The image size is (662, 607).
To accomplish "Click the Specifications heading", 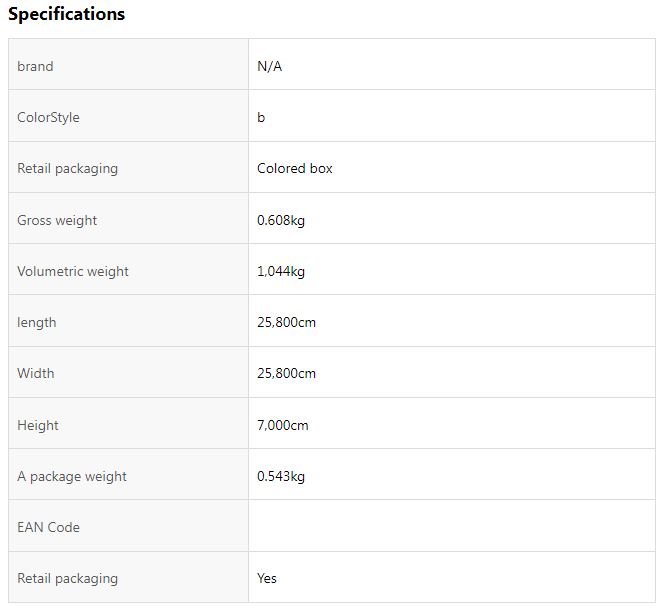I will click(x=66, y=14).
